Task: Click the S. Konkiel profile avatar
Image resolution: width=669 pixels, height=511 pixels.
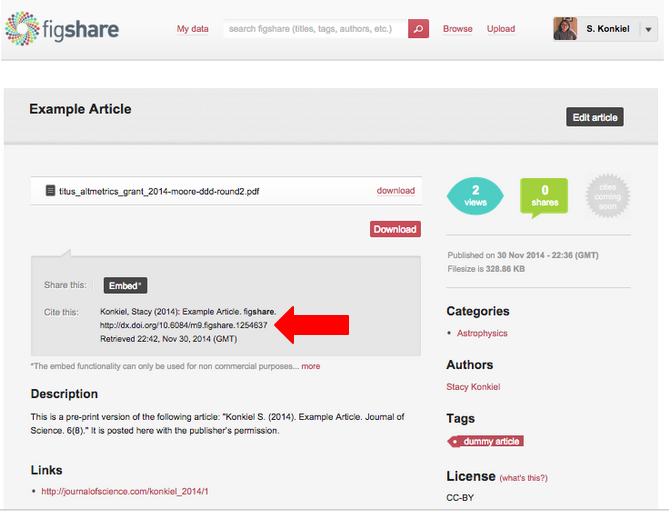Action: pos(565,28)
